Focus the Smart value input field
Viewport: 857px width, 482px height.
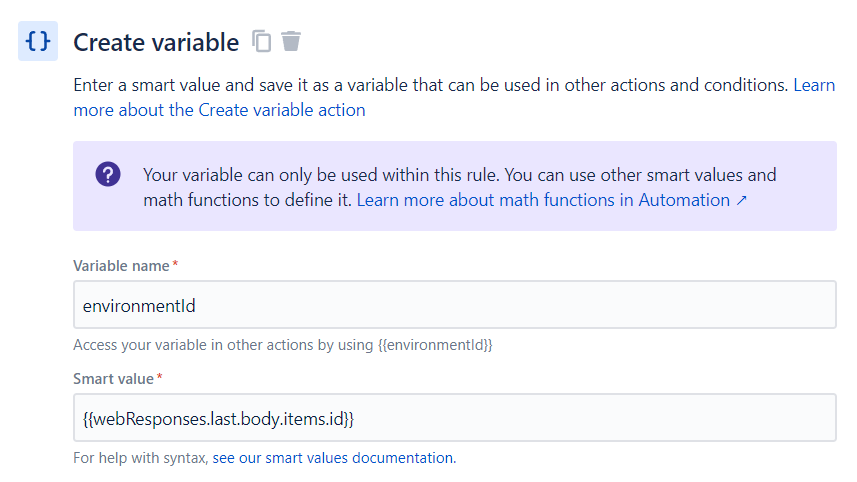454,417
